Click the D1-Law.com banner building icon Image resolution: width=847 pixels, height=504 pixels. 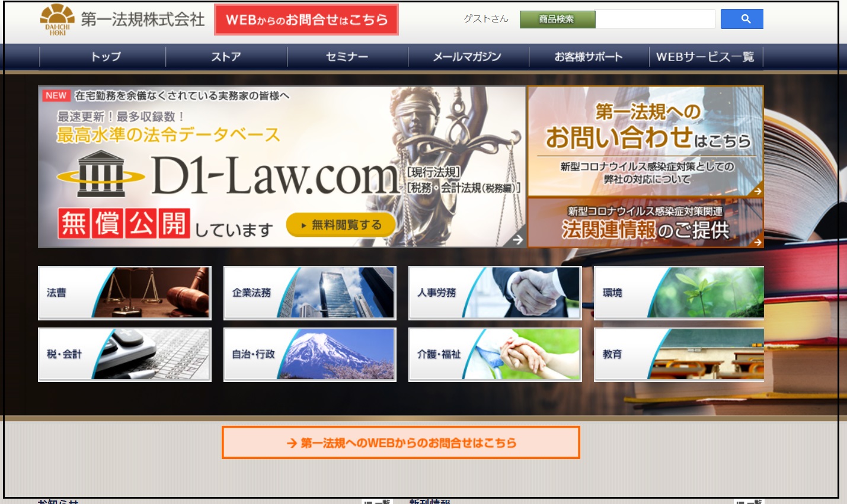[101, 174]
